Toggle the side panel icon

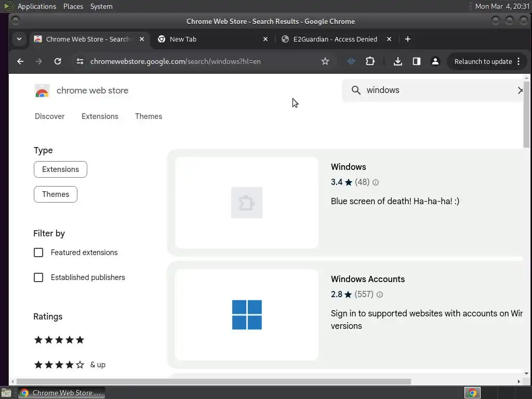(x=417, y=61)
